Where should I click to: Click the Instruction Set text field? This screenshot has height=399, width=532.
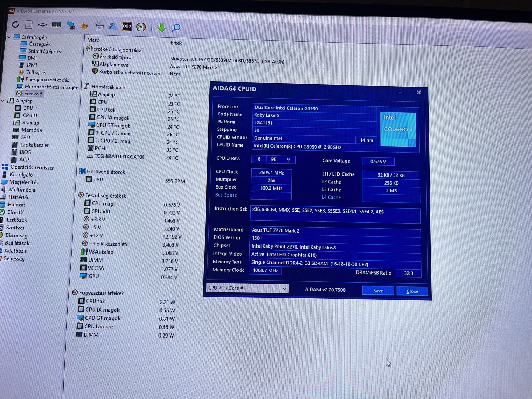tap(335, 215)
